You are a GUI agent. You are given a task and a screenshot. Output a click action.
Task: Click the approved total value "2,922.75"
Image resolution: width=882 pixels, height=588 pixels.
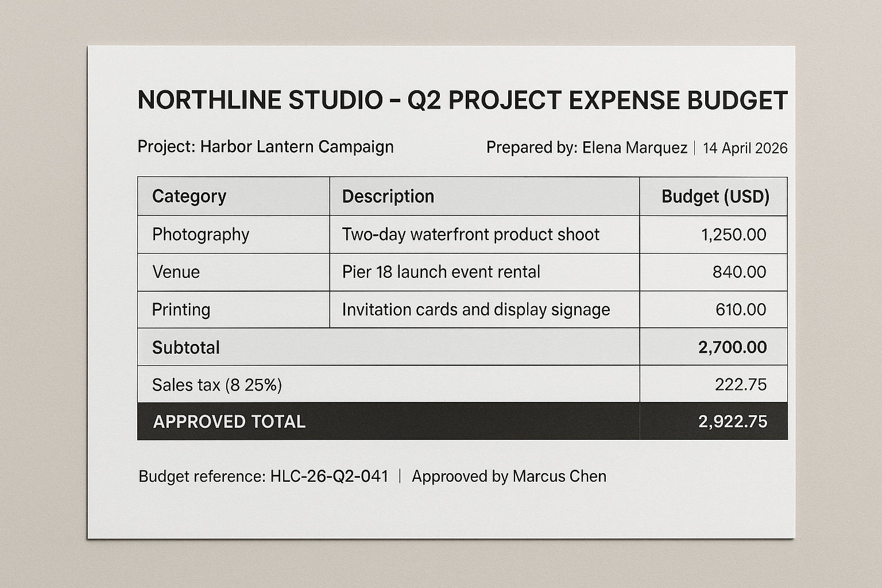tap(733, 422)
